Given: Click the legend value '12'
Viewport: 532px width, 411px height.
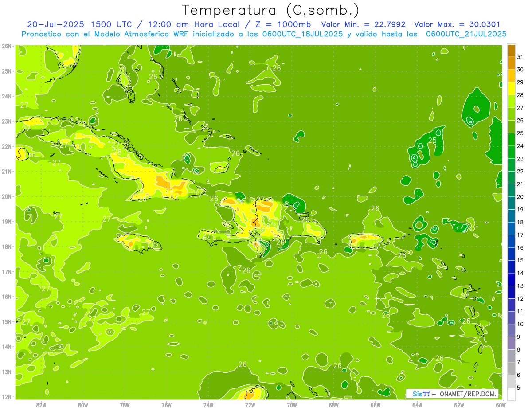Looking at the screenshot, I should click(x=520, y=298).
